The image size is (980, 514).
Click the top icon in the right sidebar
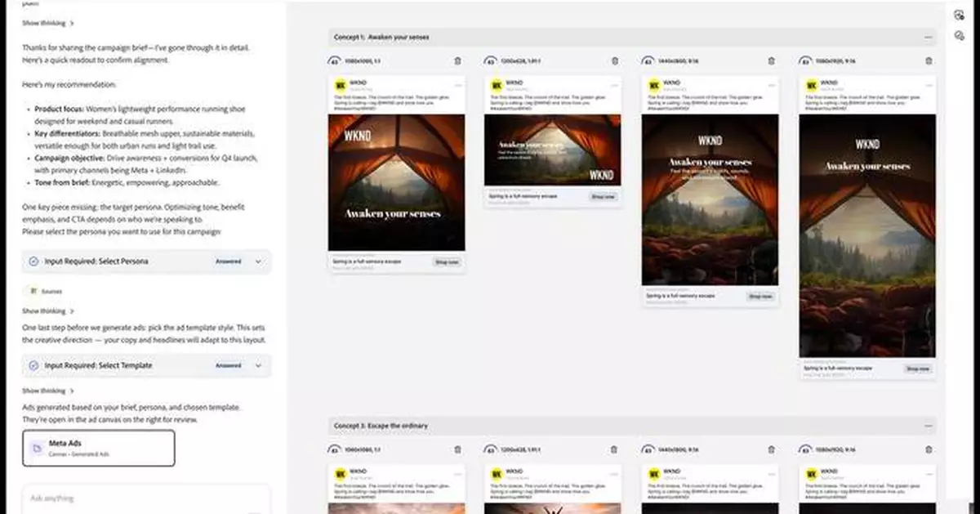pyautogui.click(x=961, y=14)
